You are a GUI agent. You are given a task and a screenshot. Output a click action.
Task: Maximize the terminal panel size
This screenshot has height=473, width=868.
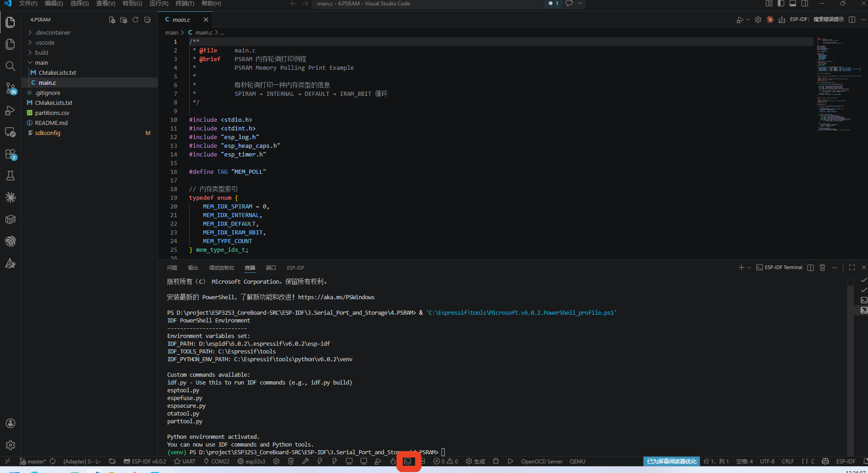click(x=852, y=267)
